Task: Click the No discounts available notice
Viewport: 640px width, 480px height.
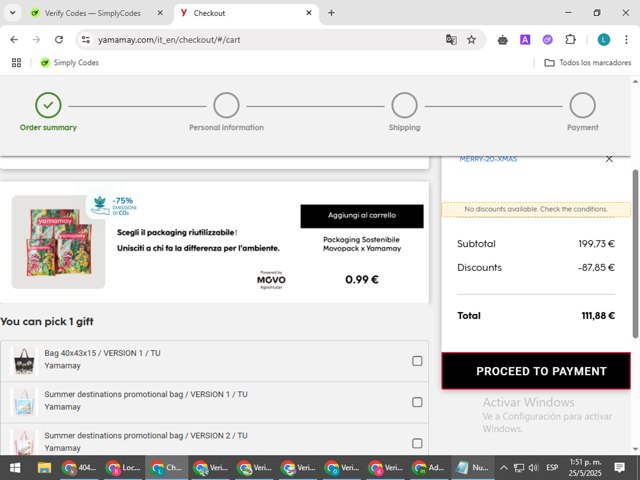Action: coord(536,209)
